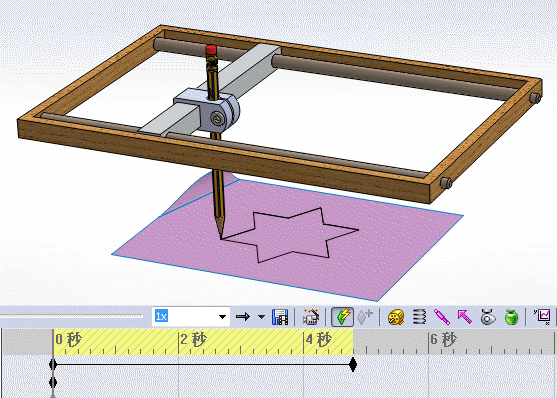Add a Motor using the motor icon
Image resolution: width=557 pixels, height=398 pixels.
click(396, 317)
